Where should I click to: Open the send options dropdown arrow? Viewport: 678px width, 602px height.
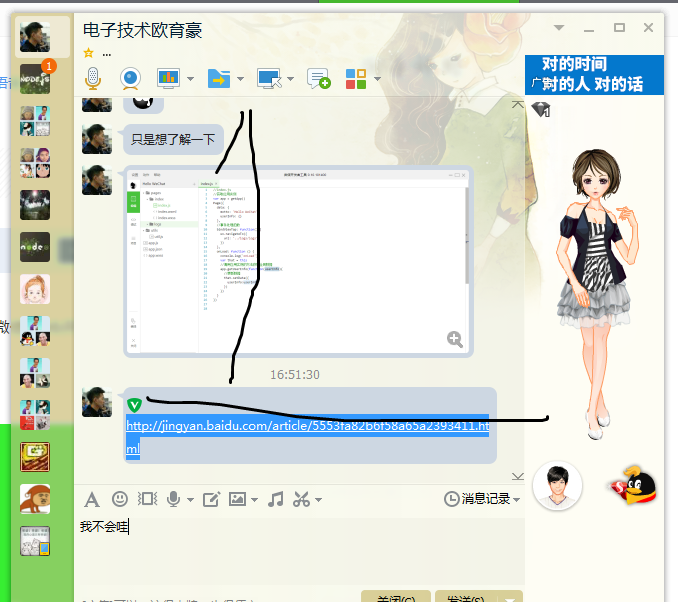click(510, 599)
